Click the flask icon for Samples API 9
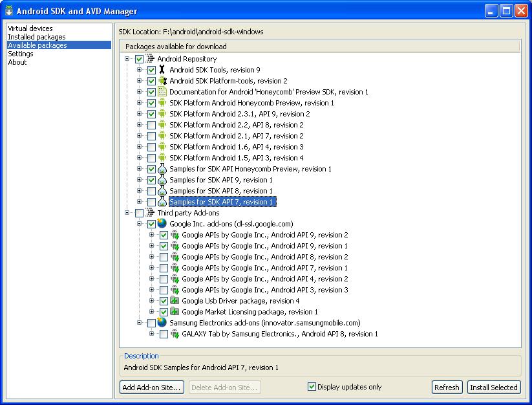 (162, 180)
